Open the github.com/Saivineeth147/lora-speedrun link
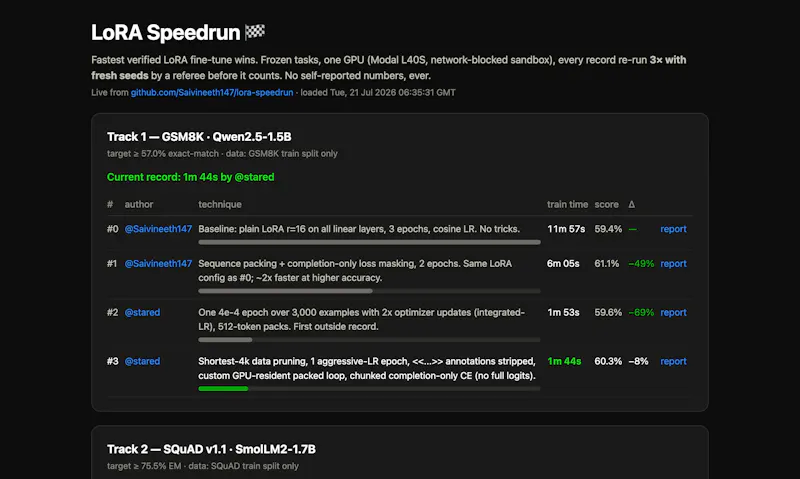 [x=212, y=92]
